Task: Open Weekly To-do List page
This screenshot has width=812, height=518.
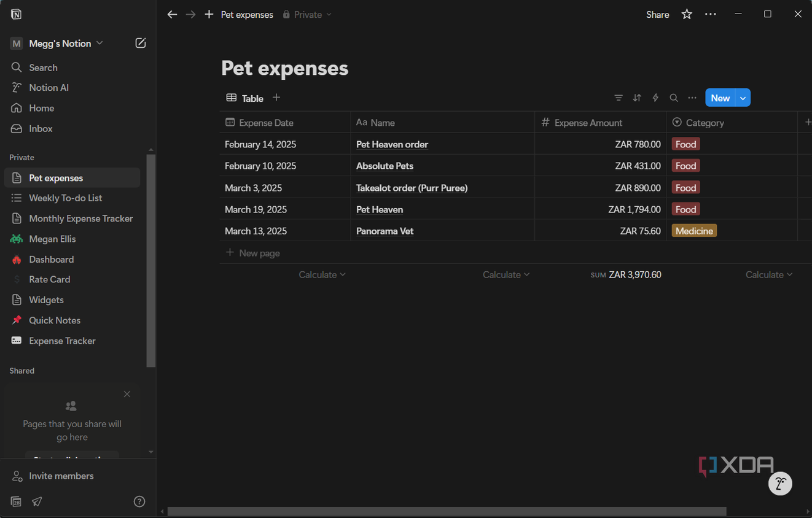Action: (72, 198)
